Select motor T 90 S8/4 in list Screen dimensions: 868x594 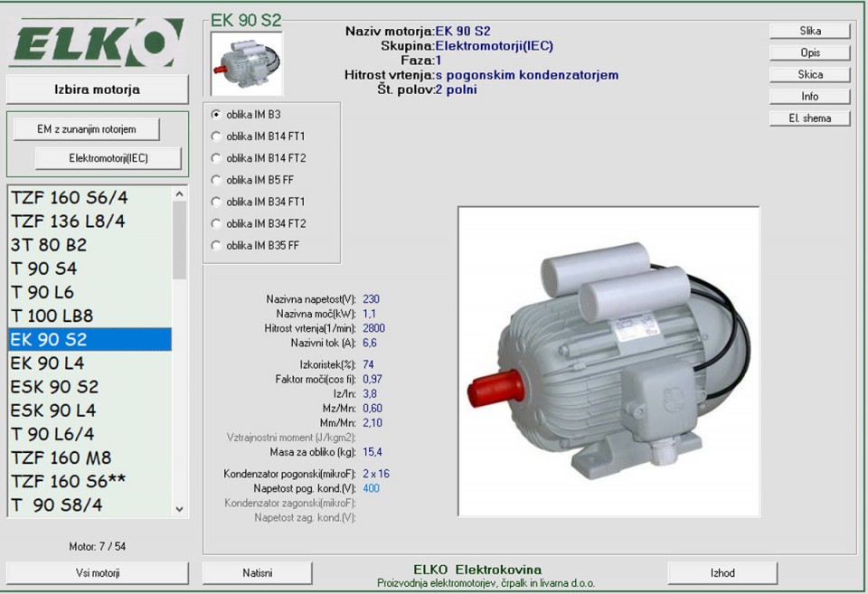90,504
